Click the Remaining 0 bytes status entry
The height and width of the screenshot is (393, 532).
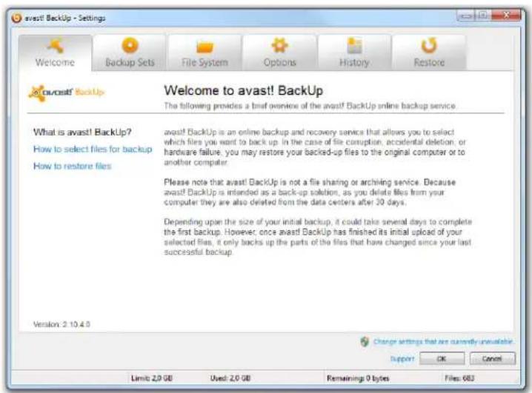[358, 378]
